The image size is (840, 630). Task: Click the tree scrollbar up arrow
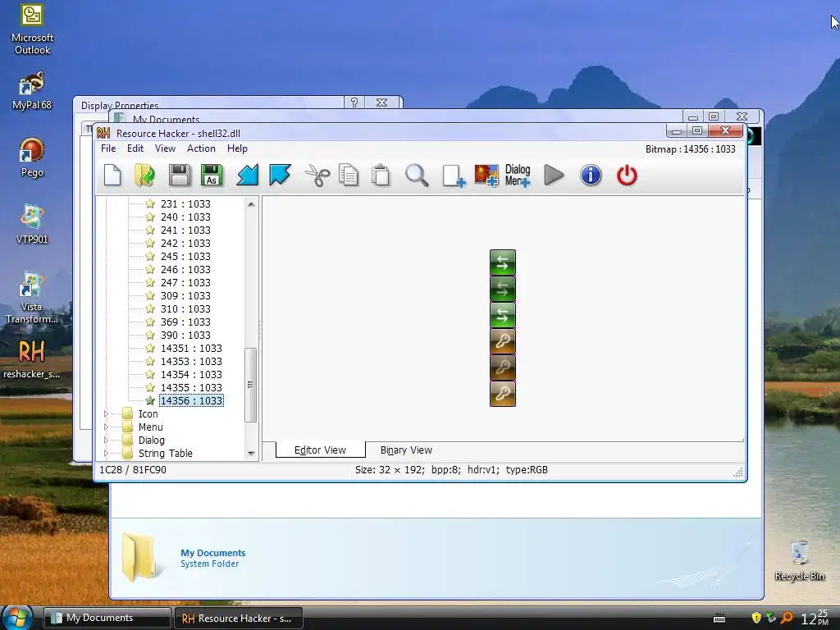251,204
